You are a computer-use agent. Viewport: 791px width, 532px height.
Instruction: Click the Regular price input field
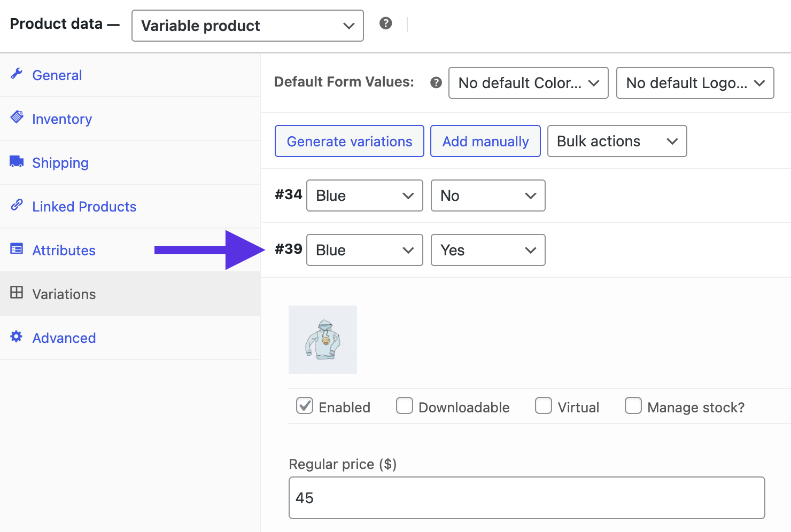526,497
